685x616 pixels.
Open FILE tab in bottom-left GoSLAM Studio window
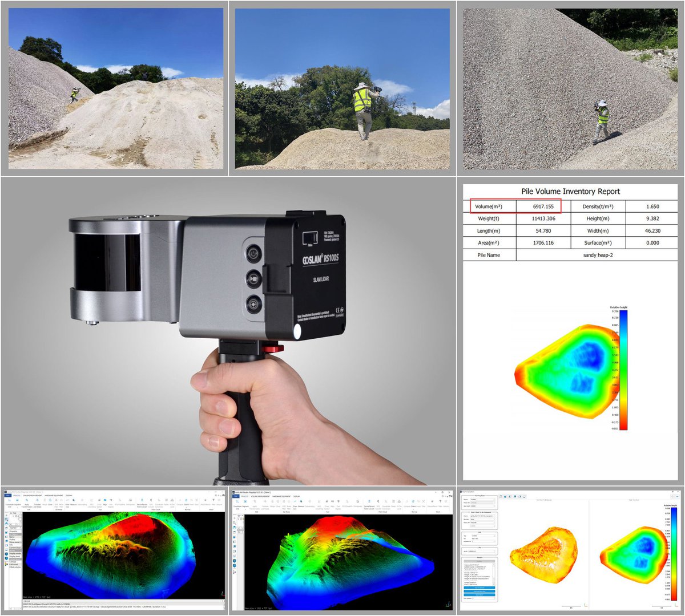point(8,496)
